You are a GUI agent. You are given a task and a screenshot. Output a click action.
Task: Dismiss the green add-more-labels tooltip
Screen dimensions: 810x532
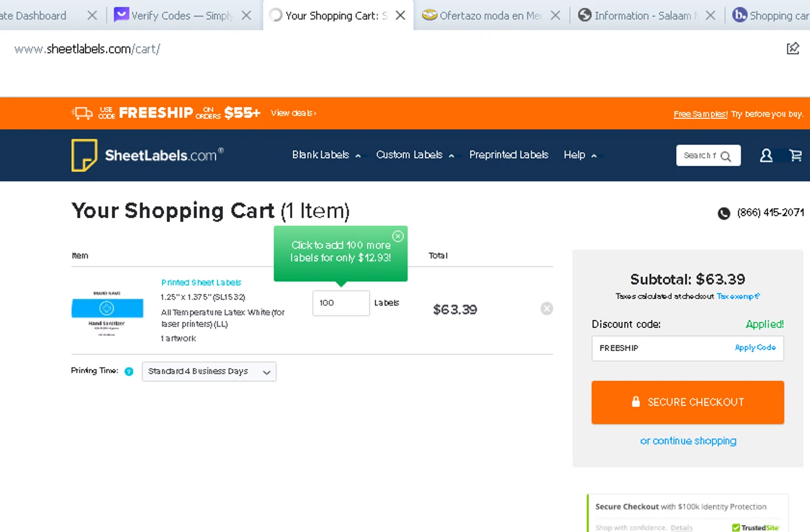point(398,236)
